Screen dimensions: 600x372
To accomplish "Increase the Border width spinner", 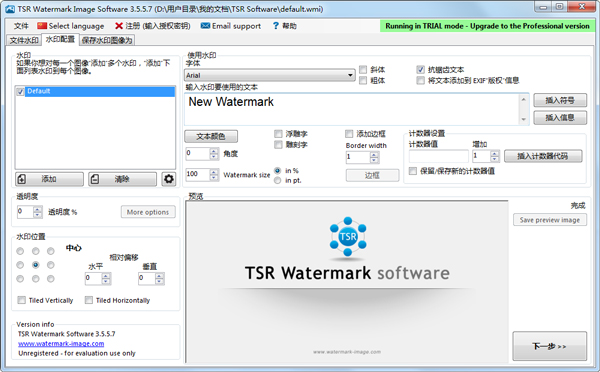I will 374,155.
